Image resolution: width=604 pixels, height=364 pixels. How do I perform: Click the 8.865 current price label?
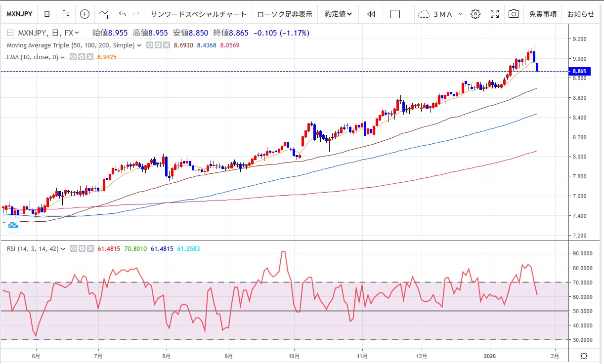pos(580,71)
